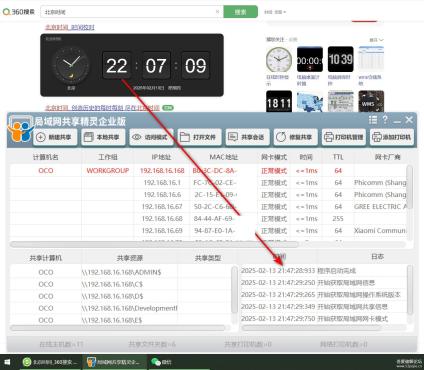
Task: Click the 新建共享 plus toolbar button
Action: click(x=55, y=137)
